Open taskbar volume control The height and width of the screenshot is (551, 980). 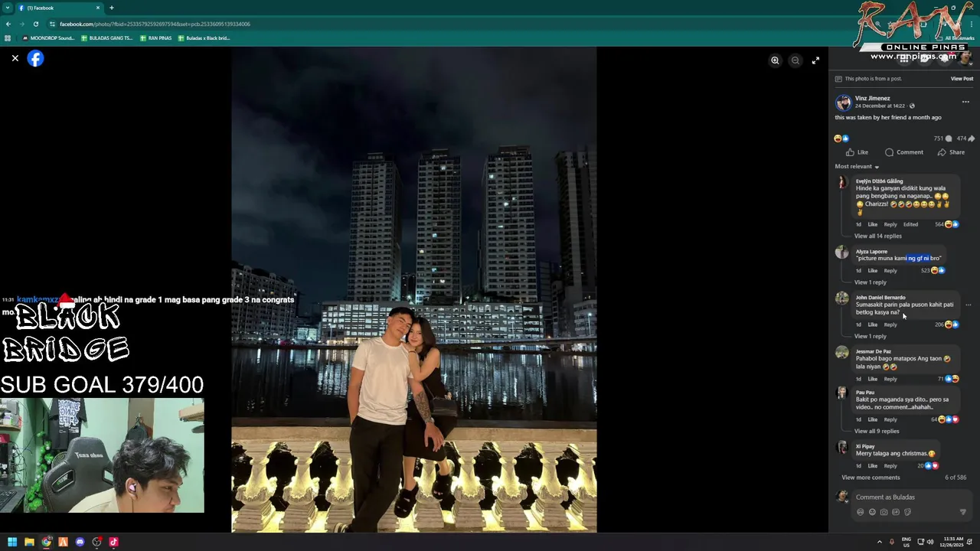coord(930,542)
